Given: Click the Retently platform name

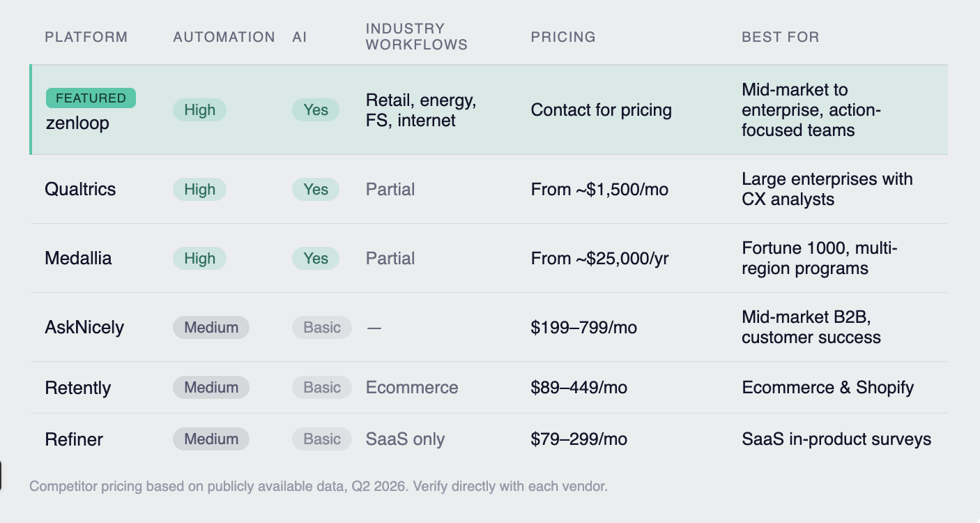Looking at the screenshot, I should 78,388.
